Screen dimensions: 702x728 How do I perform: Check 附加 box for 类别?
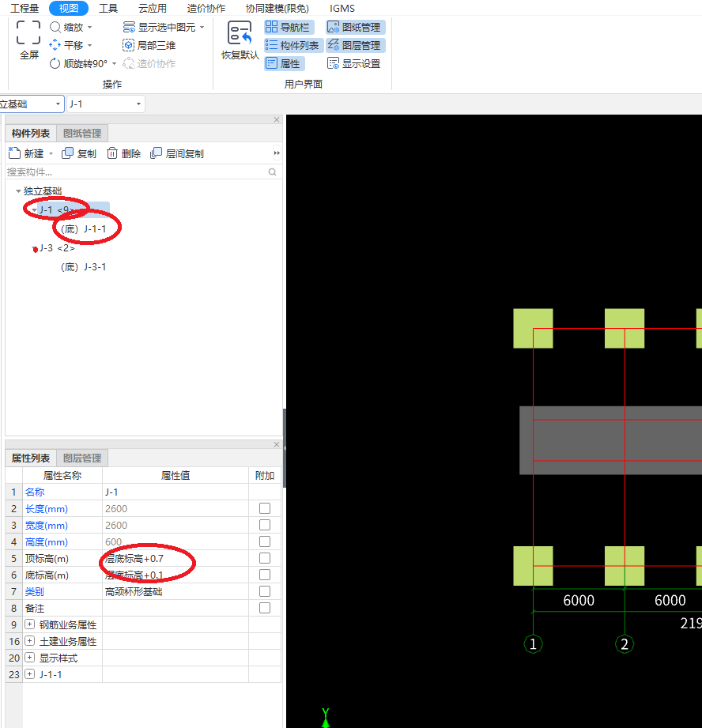(265, 591)
